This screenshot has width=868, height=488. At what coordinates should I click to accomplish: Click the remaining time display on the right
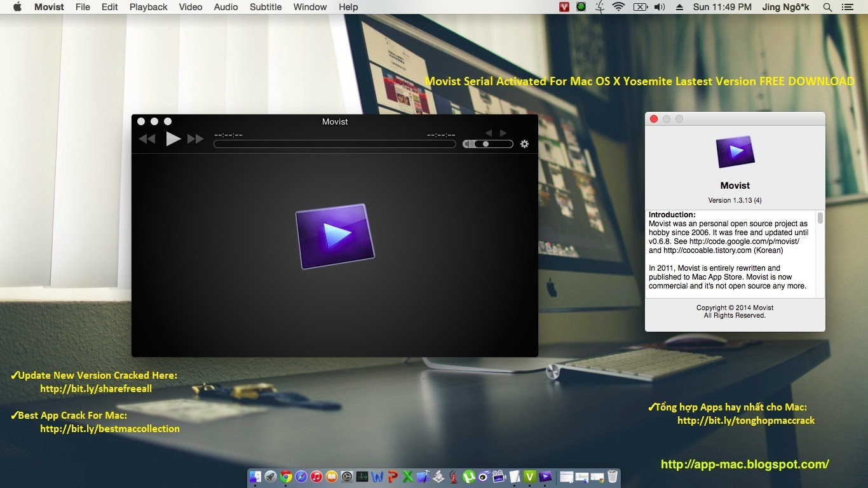click(x=441, y=135)
